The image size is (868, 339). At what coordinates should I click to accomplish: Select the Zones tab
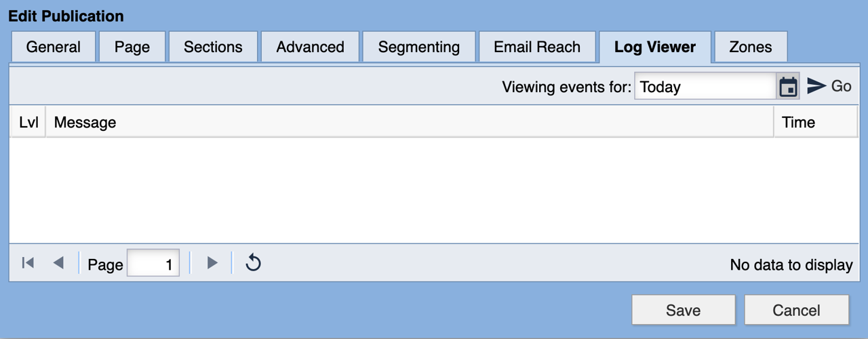(750, 47)
